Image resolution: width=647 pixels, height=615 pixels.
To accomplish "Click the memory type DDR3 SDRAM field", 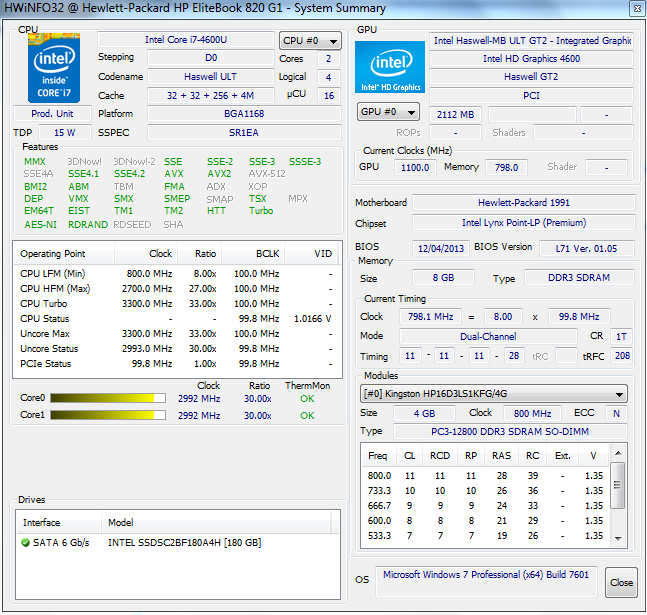I will pos(579,277).
